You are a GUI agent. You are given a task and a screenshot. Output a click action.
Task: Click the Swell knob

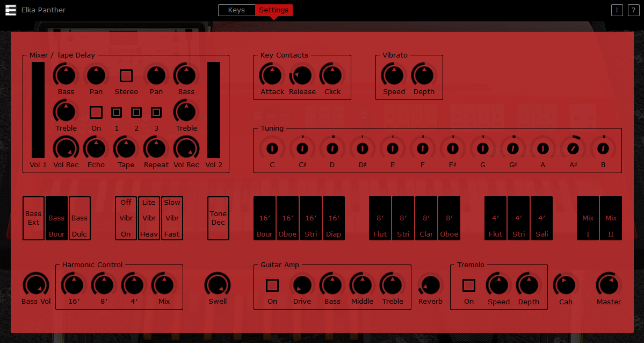(x=218, y=285)
